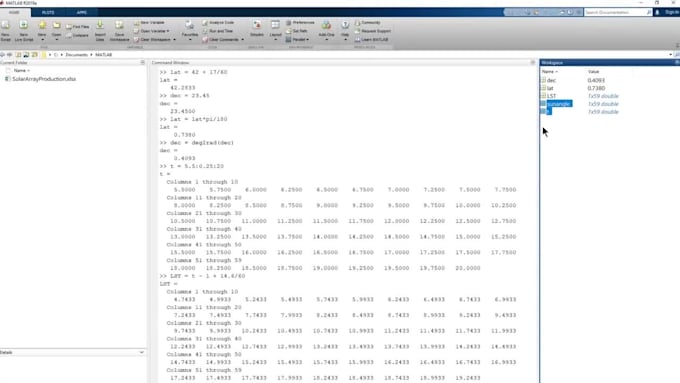Click the MATLAB segment in the address bar
Screen dimensions: 680x383
(x=104, y=55)
